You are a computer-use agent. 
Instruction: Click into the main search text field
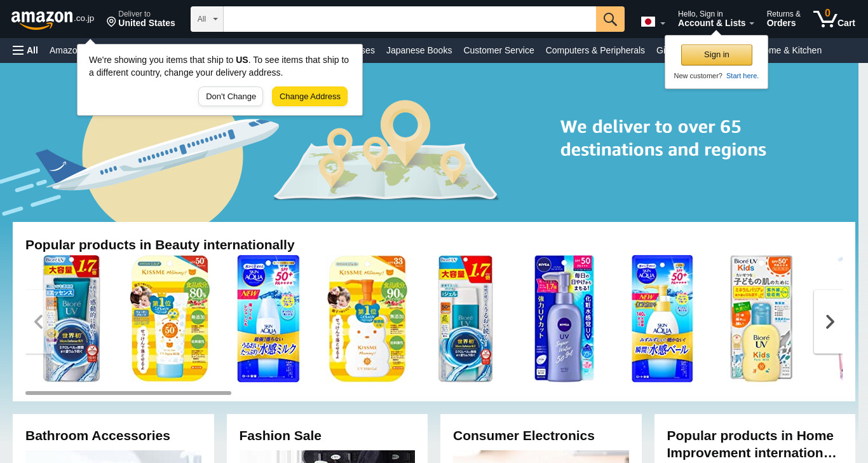409,19
